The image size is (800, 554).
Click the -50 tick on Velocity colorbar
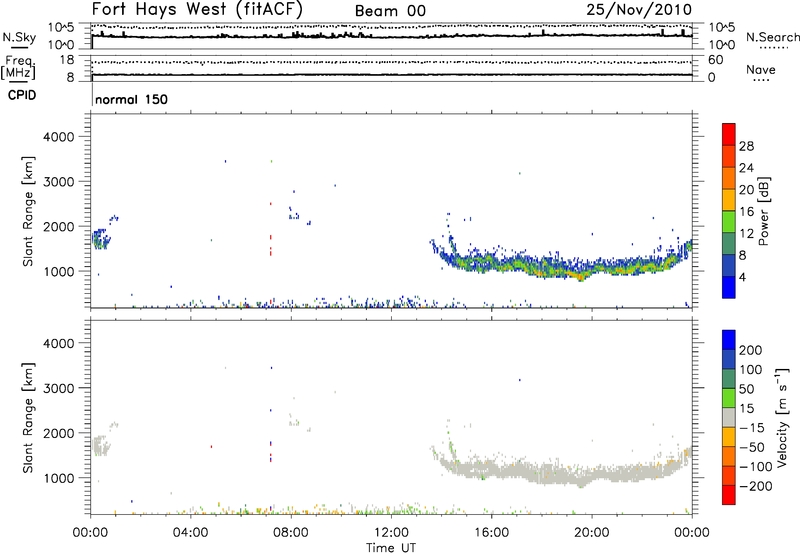pyautogui.click(x=752, y=447)
